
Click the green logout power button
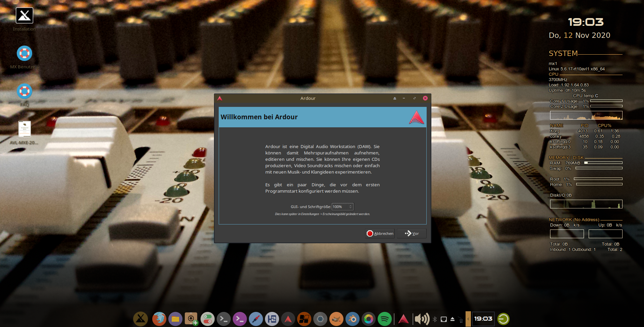[504, 319]
